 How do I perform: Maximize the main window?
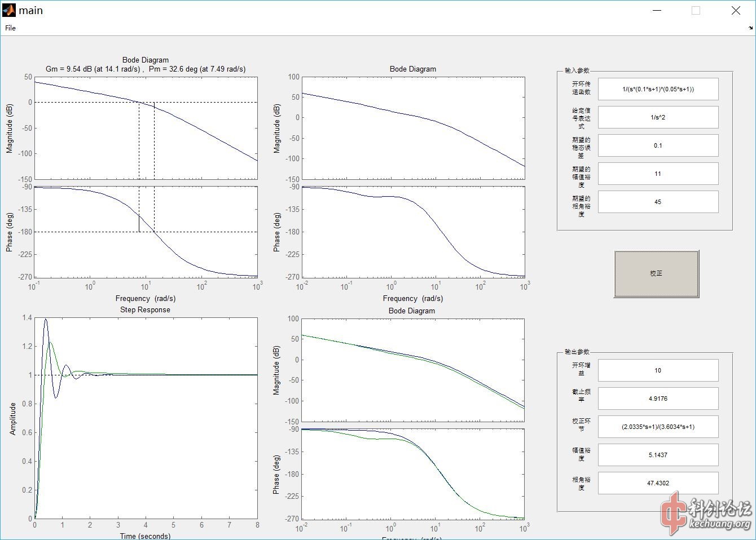click(x=696, y=11)
